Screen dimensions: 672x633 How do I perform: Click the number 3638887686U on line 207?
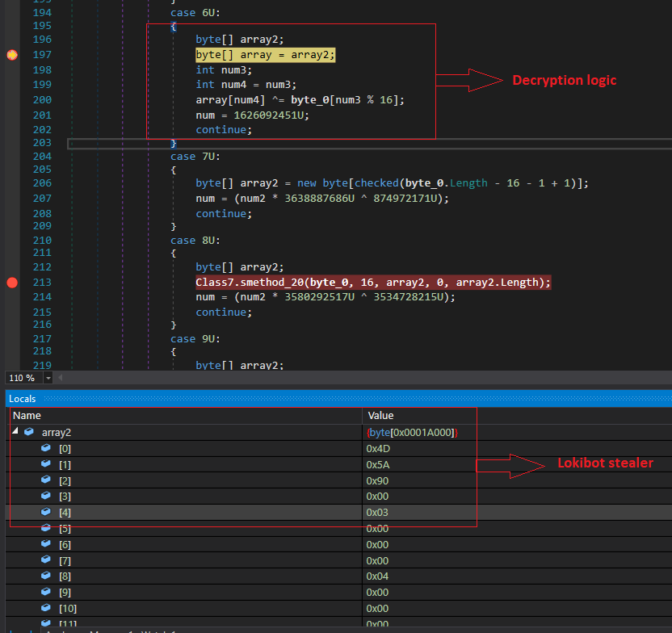319,199
